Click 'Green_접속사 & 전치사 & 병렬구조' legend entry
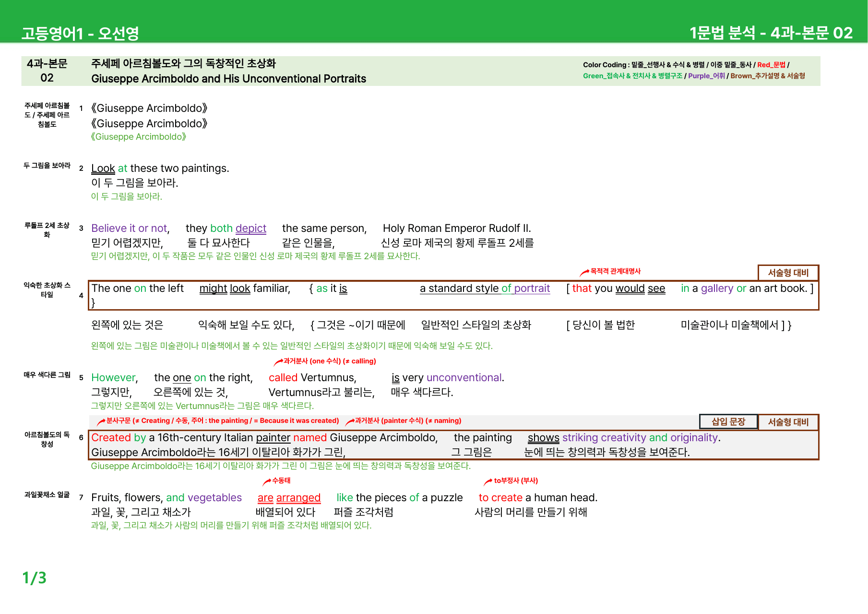 click(x=632, y=76)
